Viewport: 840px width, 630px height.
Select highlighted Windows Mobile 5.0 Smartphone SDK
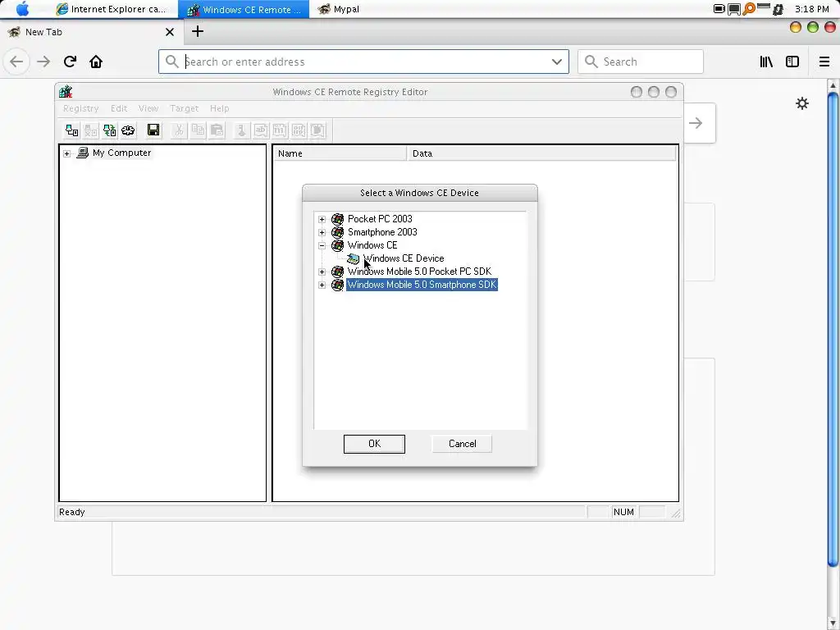422,285
